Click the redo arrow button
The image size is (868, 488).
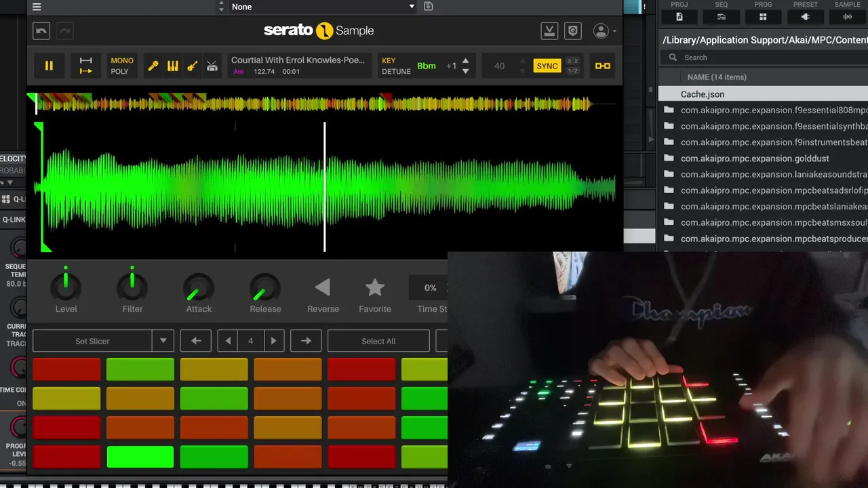[64, 30]
